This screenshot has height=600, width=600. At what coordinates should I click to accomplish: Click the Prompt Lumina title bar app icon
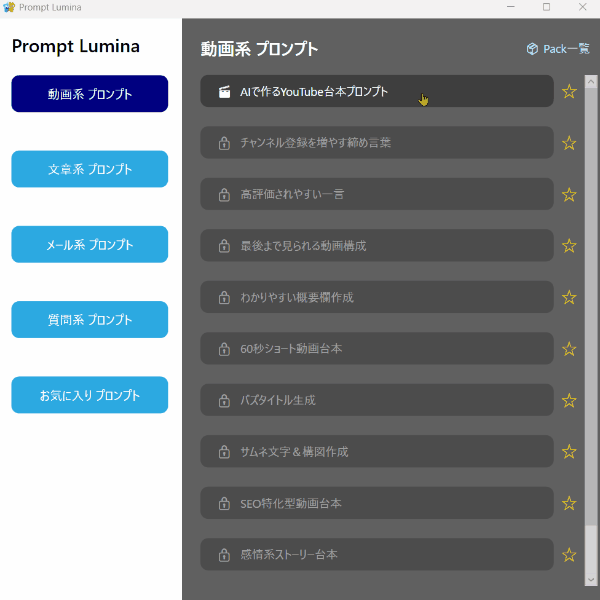(9, 7)
